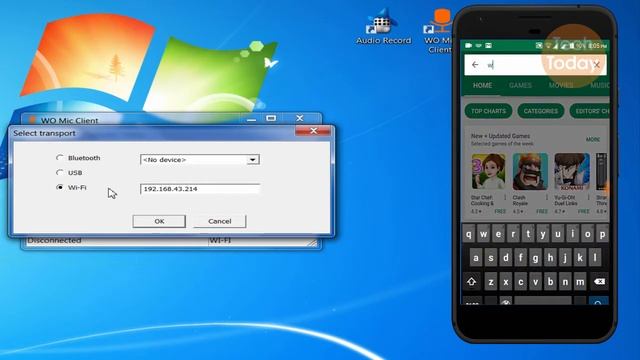Open overflow menu for Star Chef card
Viewport: 640px width, 360px height.
click(505, 198)
